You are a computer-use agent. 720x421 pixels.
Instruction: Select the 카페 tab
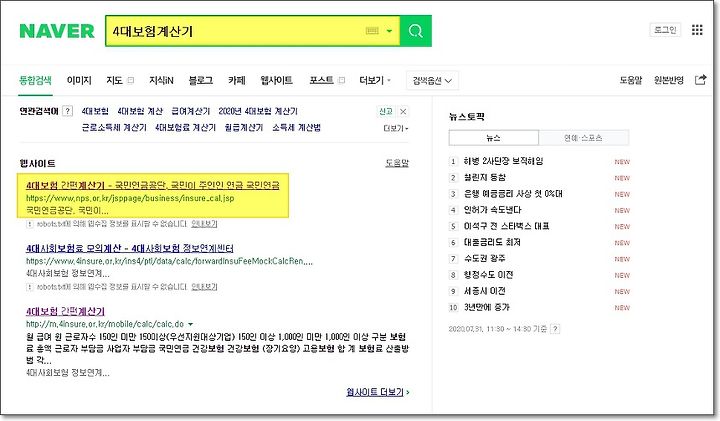[x=236, y=80]
